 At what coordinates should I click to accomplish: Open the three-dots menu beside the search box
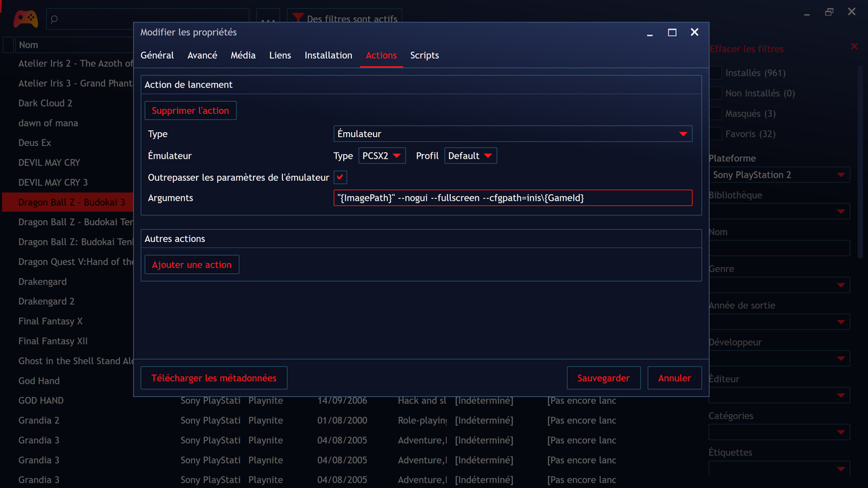[268, 19]
